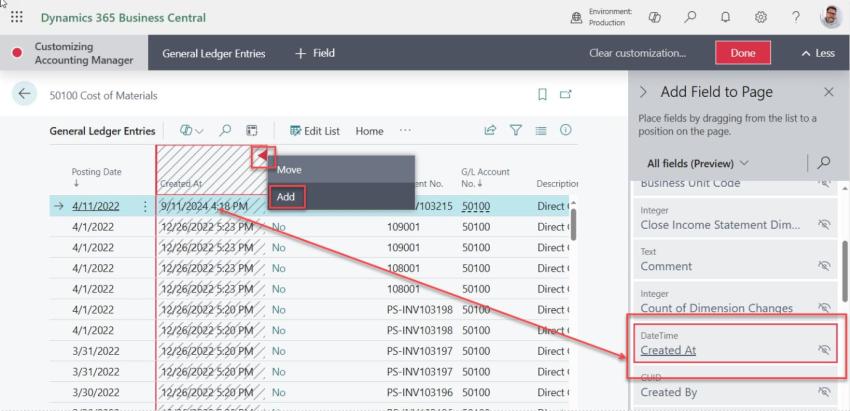850x411 pixels.
Task: Click the Done button
Action: (743, 53)
